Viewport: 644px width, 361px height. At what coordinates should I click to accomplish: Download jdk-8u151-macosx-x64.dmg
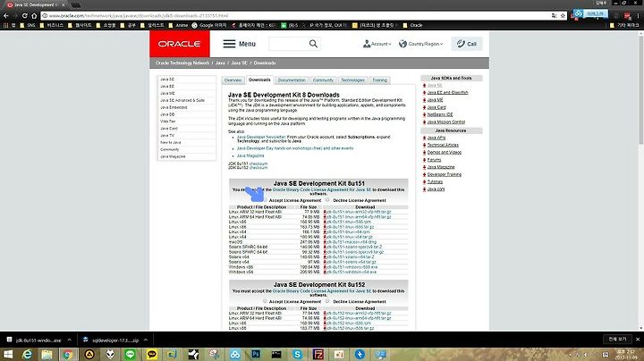point(351,242)
